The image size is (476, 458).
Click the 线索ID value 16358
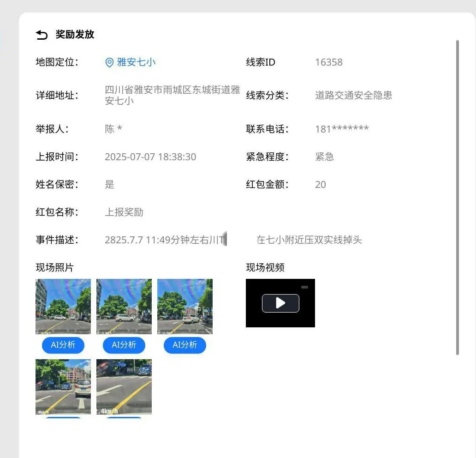328,62
